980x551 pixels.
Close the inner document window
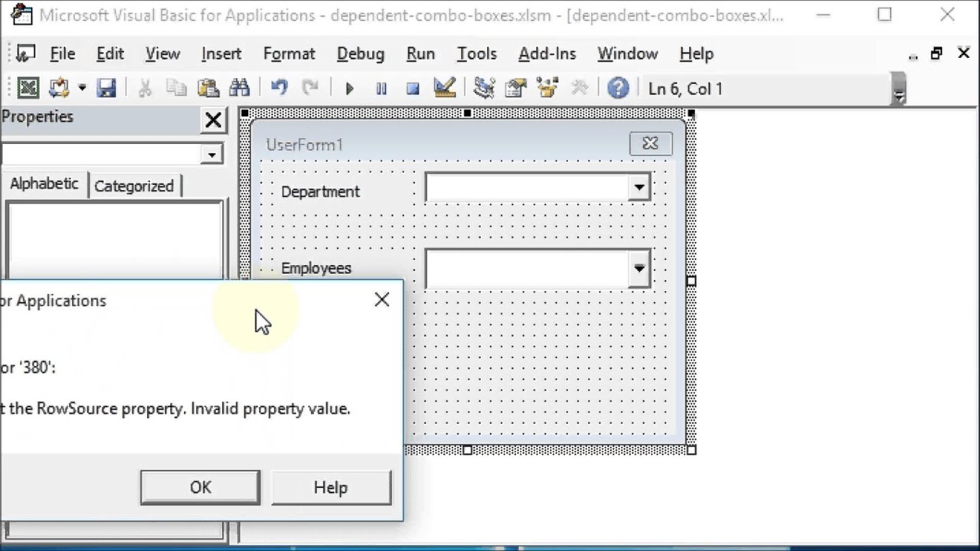tap(963, 54)
